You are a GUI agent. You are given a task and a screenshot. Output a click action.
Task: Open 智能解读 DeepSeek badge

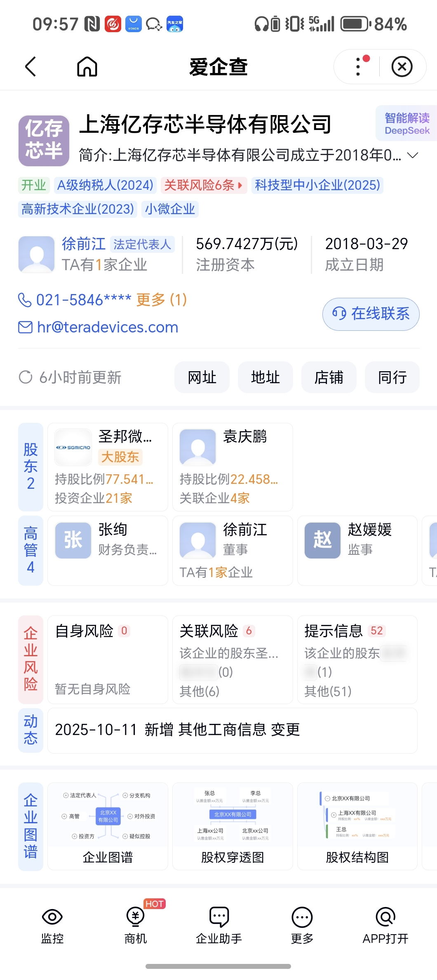(406, 123)
